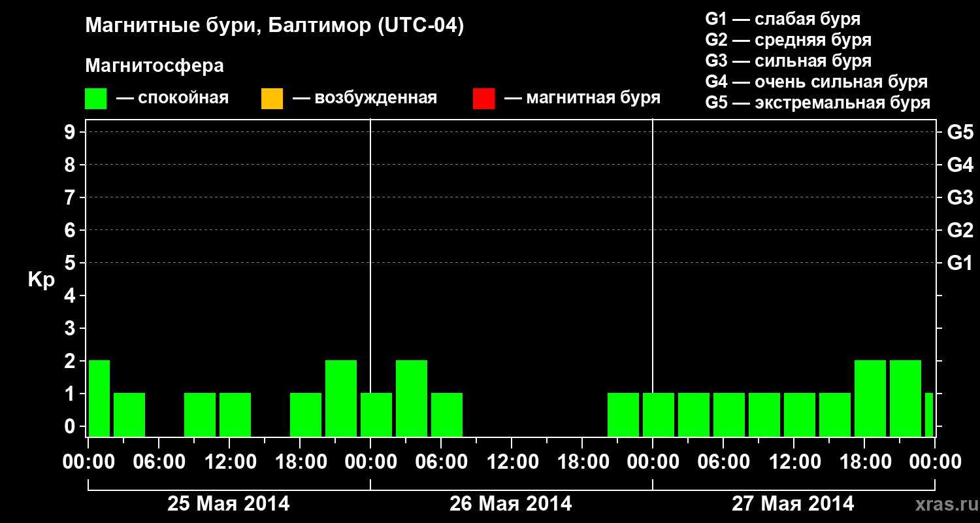Click the G5 label on the right axis
The width and height of the screenshot is (980, 523).
coord(960,132)
